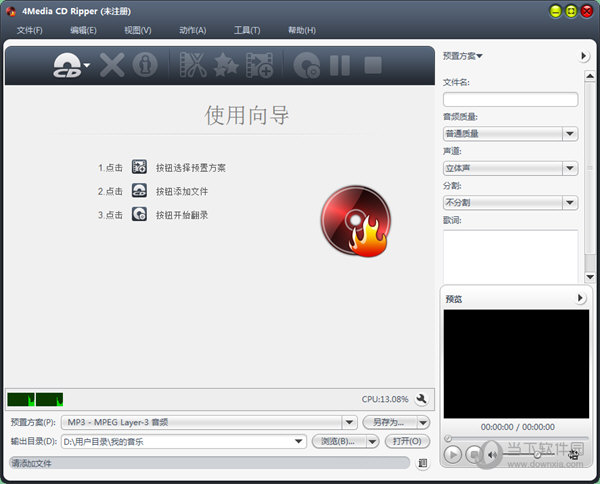Click the 歌词 text area

[510, 256]
